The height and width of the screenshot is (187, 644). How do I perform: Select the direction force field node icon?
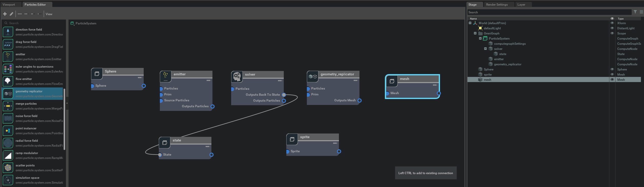tap(8, 32)
